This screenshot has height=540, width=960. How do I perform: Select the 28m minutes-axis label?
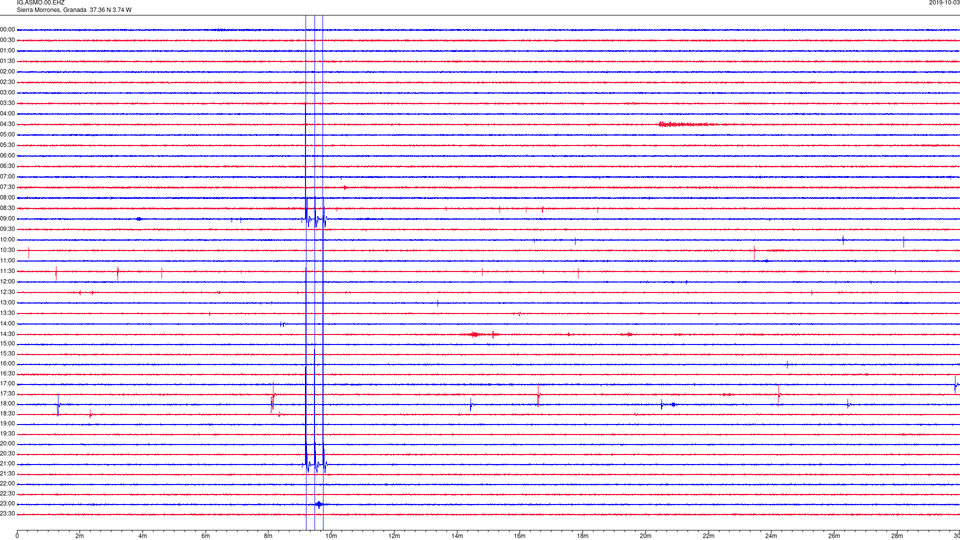897,536
